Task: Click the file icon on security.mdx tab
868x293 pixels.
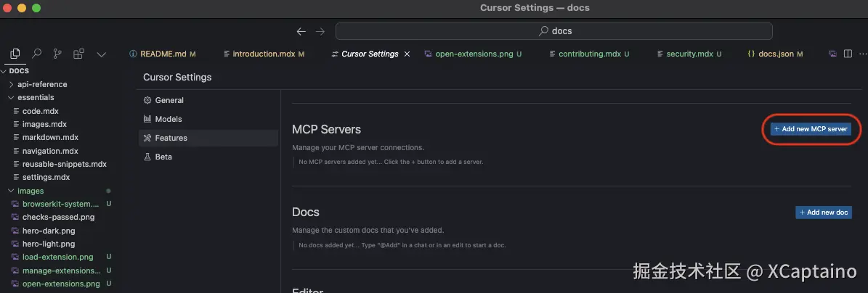Action: pyautogui.click(x=660, y=54)
